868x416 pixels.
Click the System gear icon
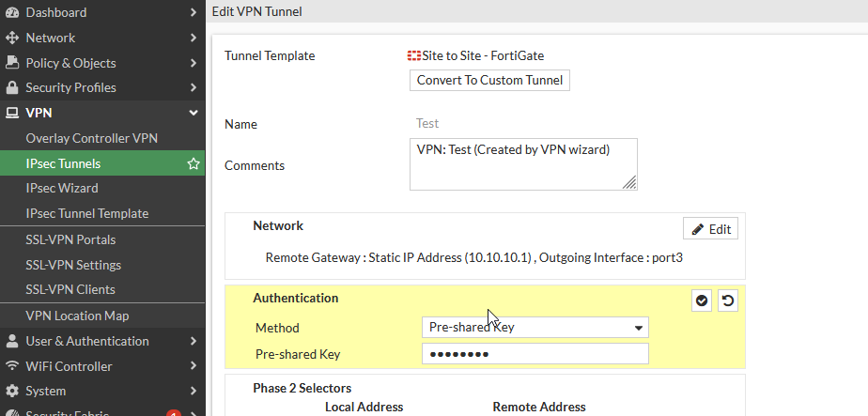tap(12, 391)
